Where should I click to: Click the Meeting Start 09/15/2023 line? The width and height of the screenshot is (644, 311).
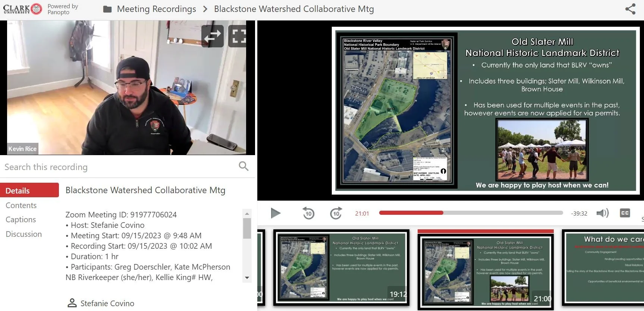pyautogui.click(x=133, y=236)
